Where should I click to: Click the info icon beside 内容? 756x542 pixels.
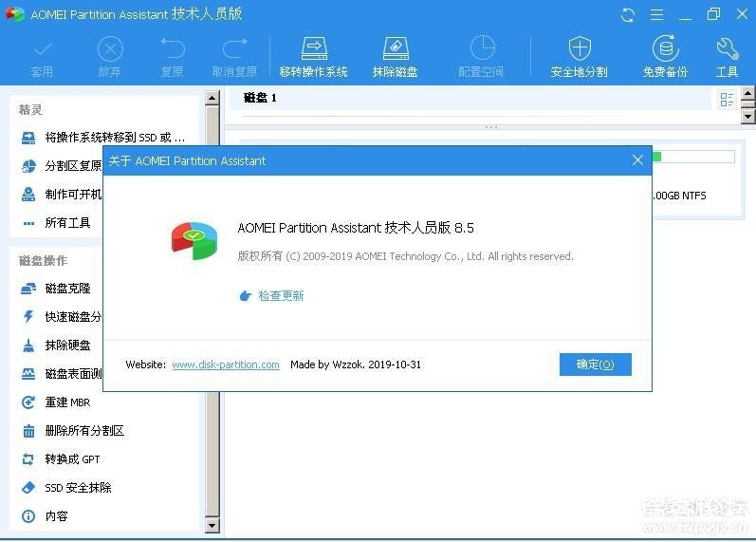[x=28, y=516]
